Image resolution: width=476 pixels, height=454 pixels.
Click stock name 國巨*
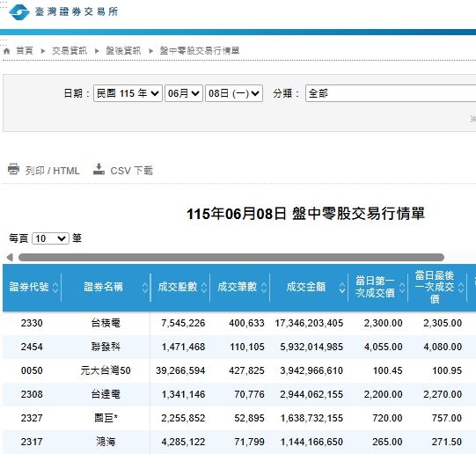(x=106, y=418)
